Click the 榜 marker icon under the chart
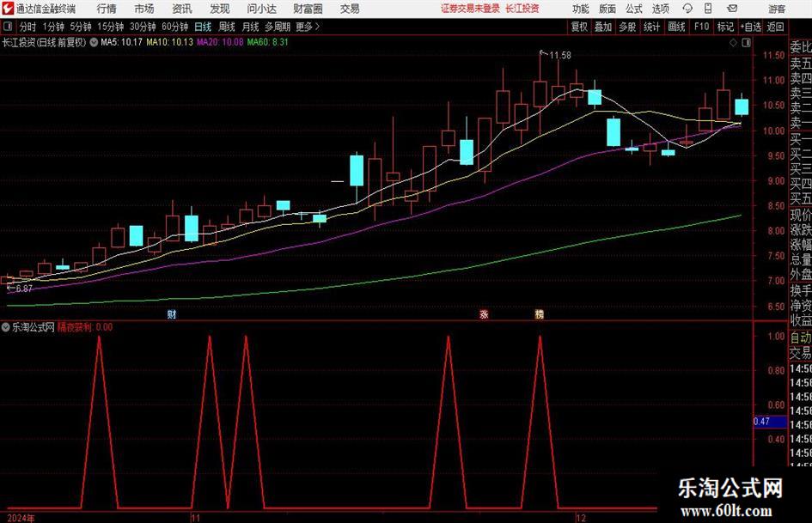Image resolution: width=812 pixels, height=523 pixels. click(539, 313)
